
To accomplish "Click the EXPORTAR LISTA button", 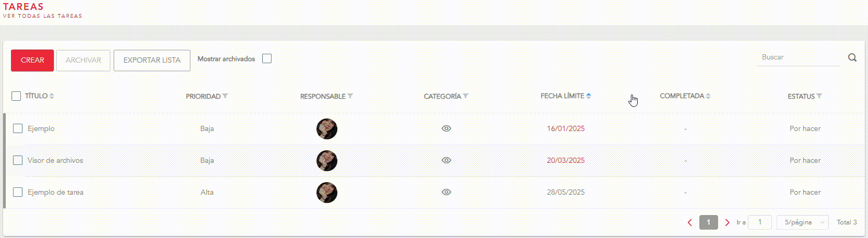I will pyautogui.click(x=152, y=61).
